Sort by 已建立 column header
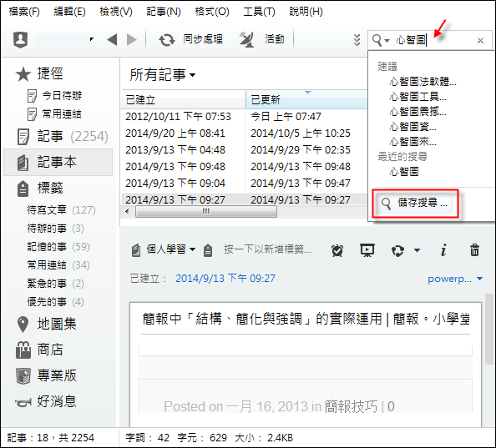Viewport: 496px width, 448px height. tap(184, 100)
